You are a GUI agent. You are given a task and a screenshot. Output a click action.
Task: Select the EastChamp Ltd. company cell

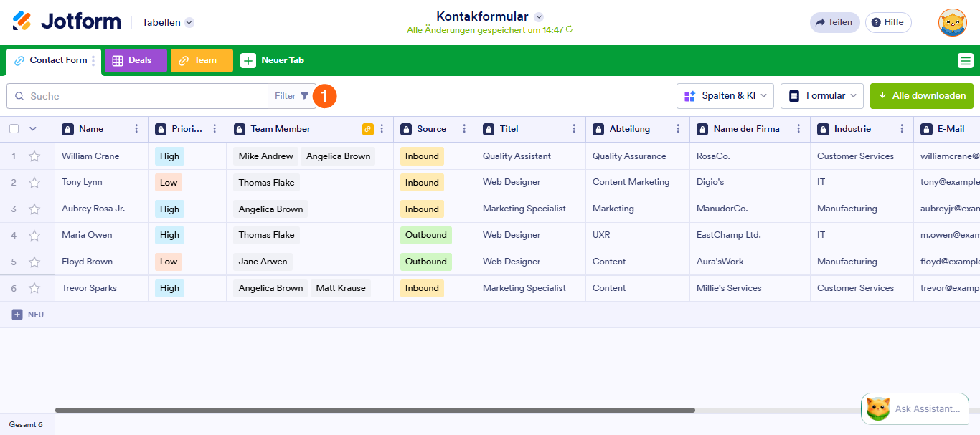[750, 235]
